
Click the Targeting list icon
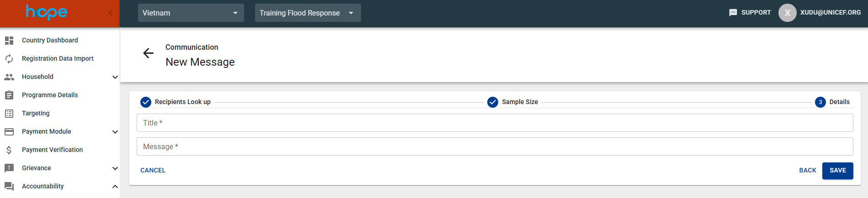(9, 114)
